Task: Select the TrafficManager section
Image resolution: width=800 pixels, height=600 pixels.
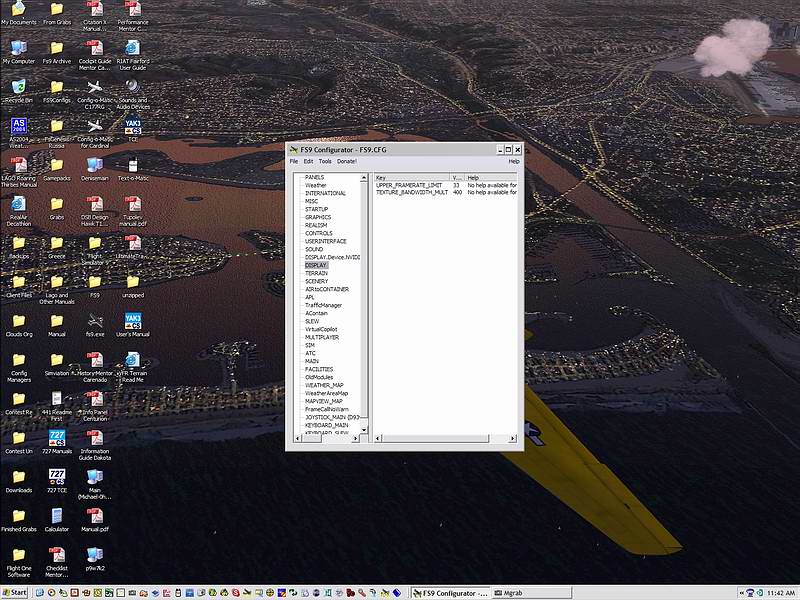Action: (323, 305)
